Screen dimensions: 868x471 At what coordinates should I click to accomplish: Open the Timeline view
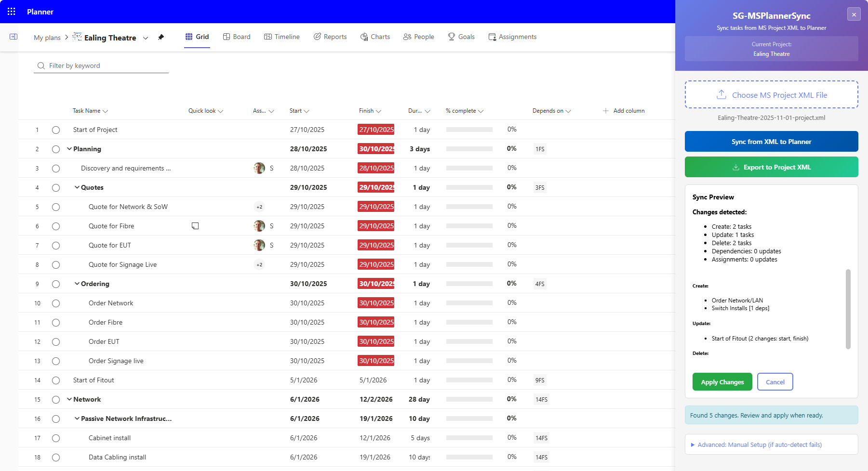point(282,37)
